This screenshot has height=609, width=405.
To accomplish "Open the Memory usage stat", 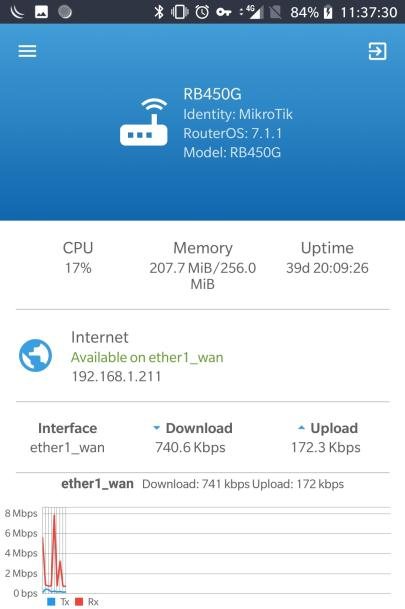I will click(203, 266).
